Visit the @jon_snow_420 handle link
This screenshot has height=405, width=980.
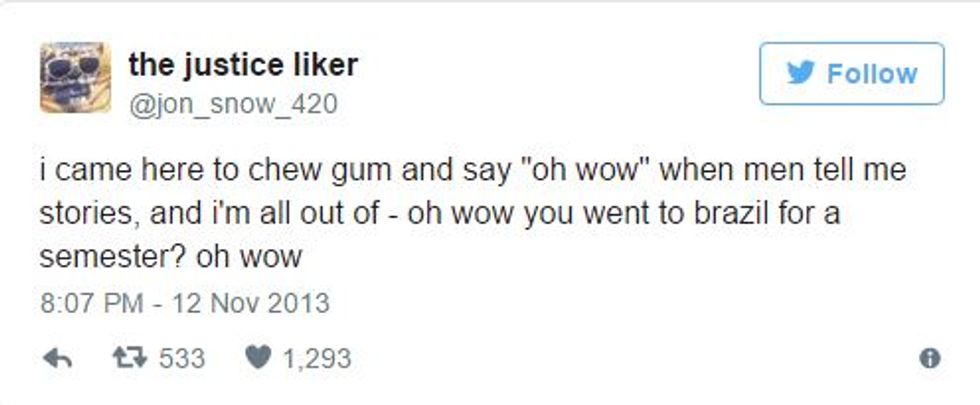(233, 103)
